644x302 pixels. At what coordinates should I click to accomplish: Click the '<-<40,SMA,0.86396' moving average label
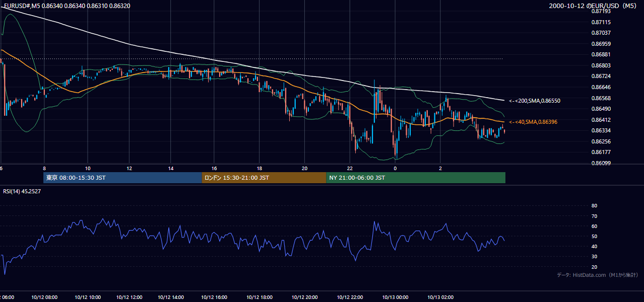[533, 122]
